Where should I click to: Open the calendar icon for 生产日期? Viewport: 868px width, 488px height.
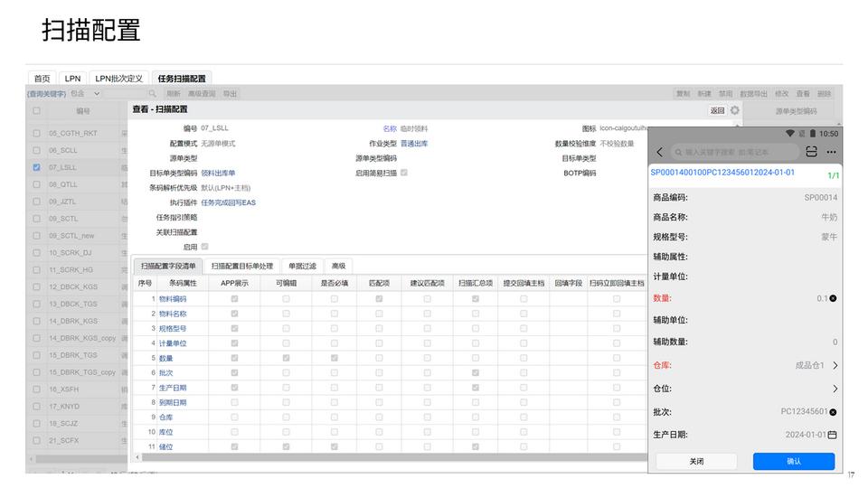(x=833, y=435)
